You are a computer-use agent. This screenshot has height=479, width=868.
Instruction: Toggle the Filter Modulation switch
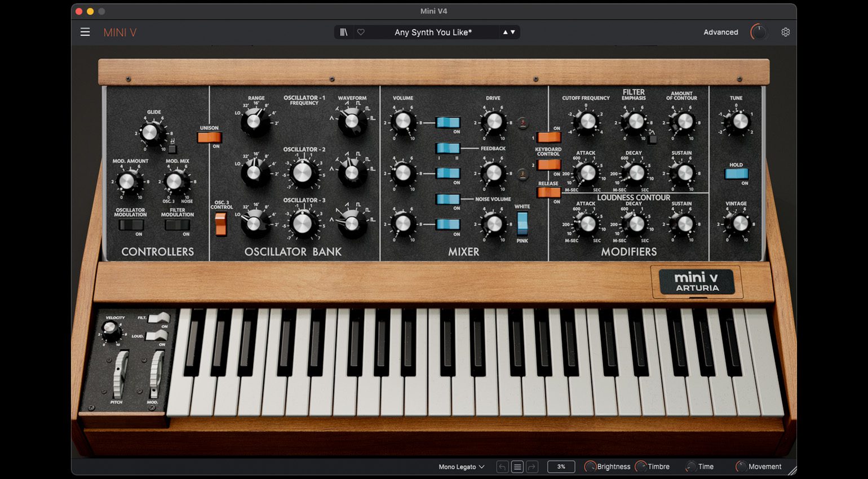pyautogui.click(x=177, y=225)
